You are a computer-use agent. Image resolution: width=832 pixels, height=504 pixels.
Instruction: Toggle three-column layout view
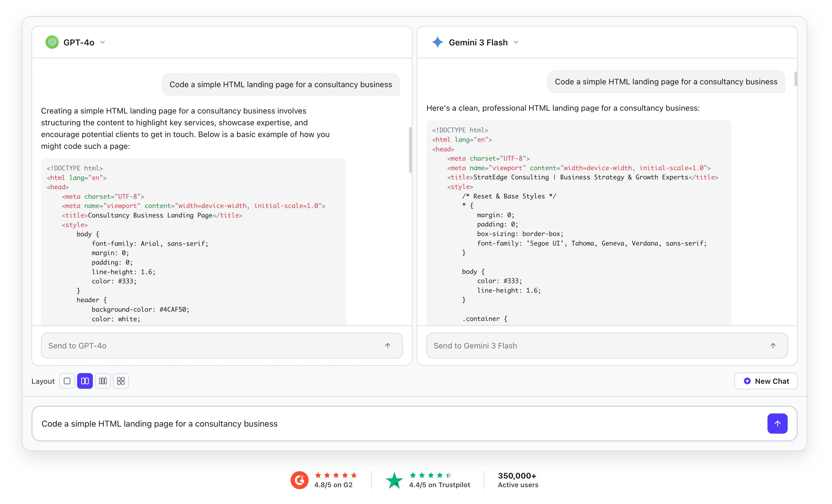pyautogui.click(x=103, y=381)
